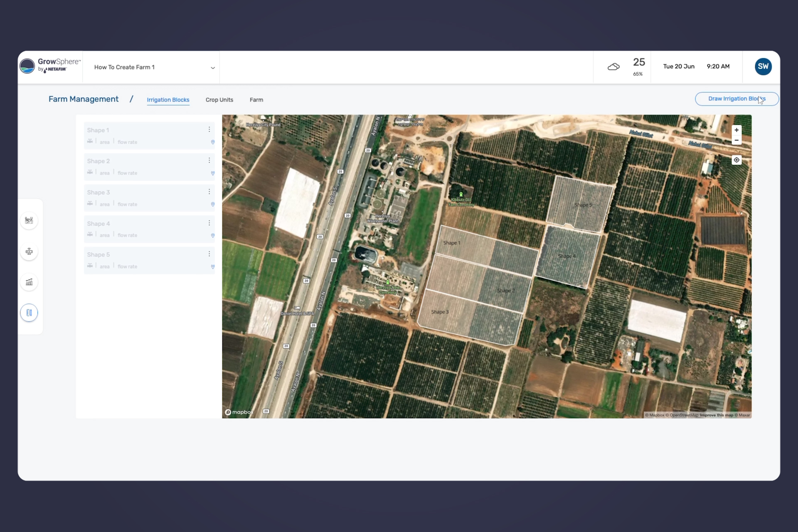Image resolution: width=798 pixels, height=532 pixels.
Task: Expand the How To Create Farm 1 dropdown
Action: [x=212, y=68]
